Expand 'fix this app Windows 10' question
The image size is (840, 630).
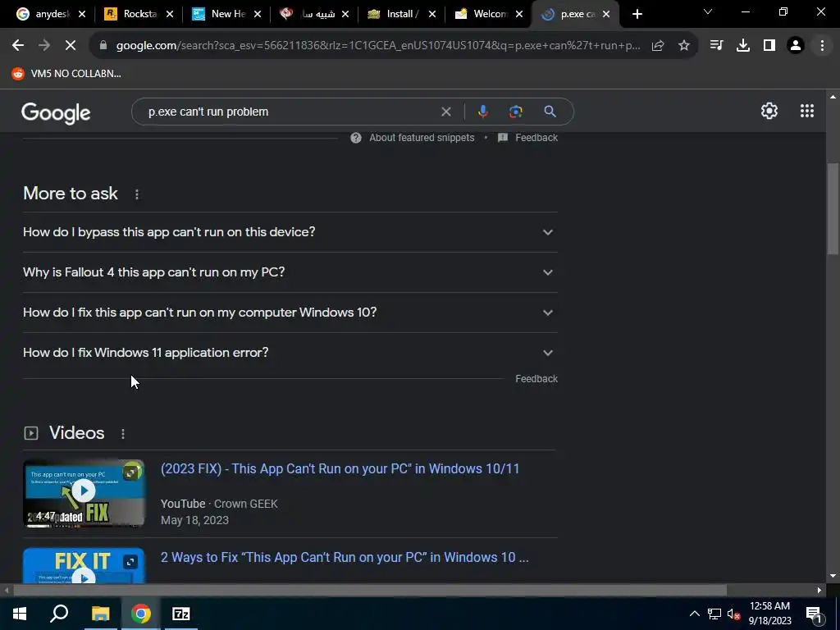pos(290,313)
